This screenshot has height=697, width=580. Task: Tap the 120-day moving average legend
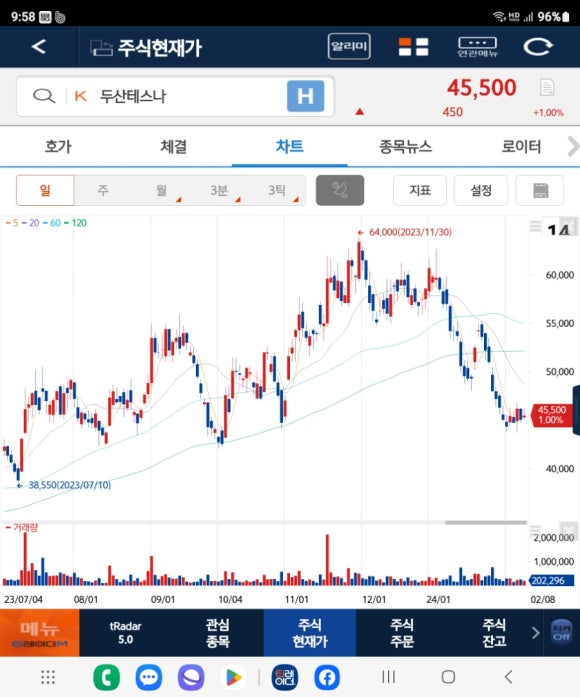click(x=76, y=223)
